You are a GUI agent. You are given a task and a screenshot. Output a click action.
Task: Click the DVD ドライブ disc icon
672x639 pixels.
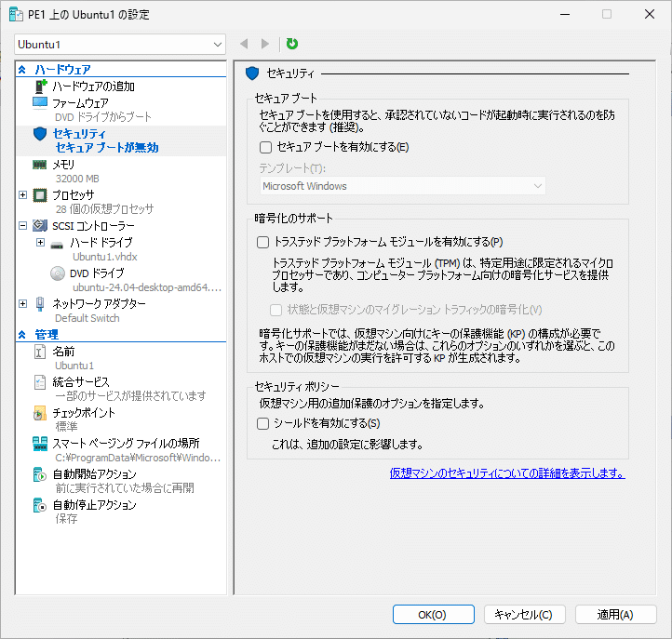(58, 273)
